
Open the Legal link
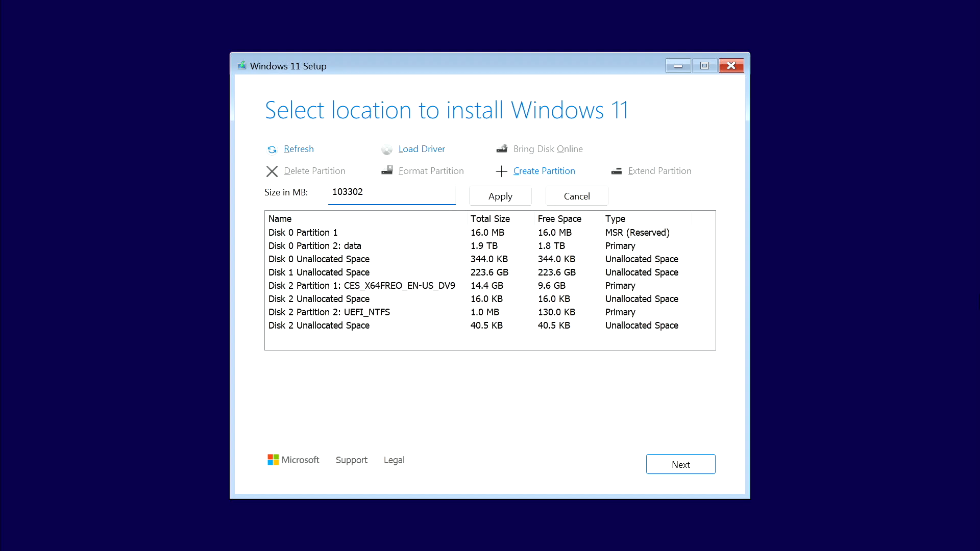[394, 460]
